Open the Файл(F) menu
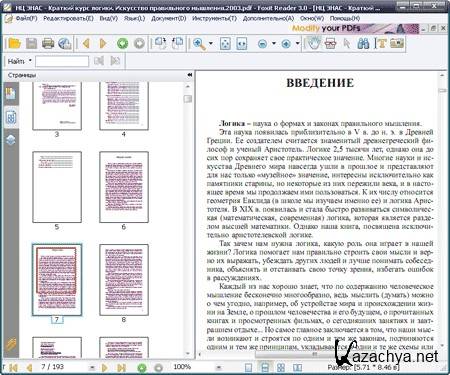 [x=26, y=18]
